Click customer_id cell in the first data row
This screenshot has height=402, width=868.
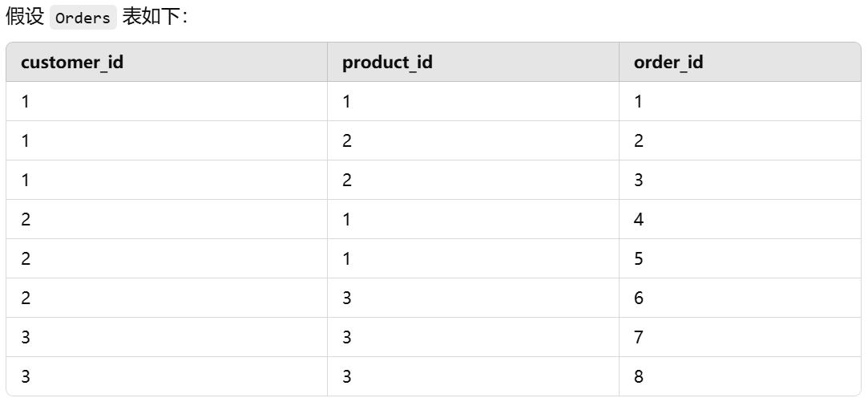pos(26,102)
